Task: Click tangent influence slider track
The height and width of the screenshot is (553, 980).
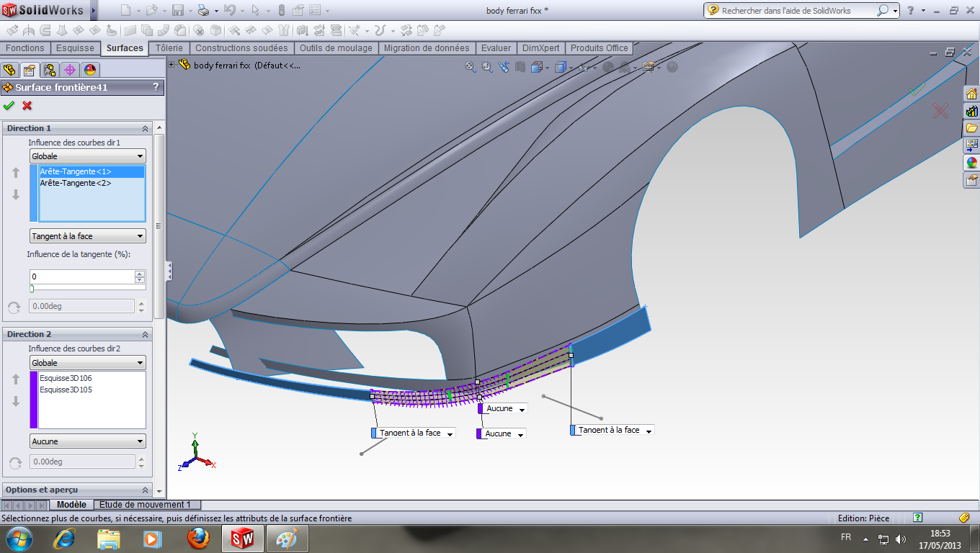Action: [88, 288]
